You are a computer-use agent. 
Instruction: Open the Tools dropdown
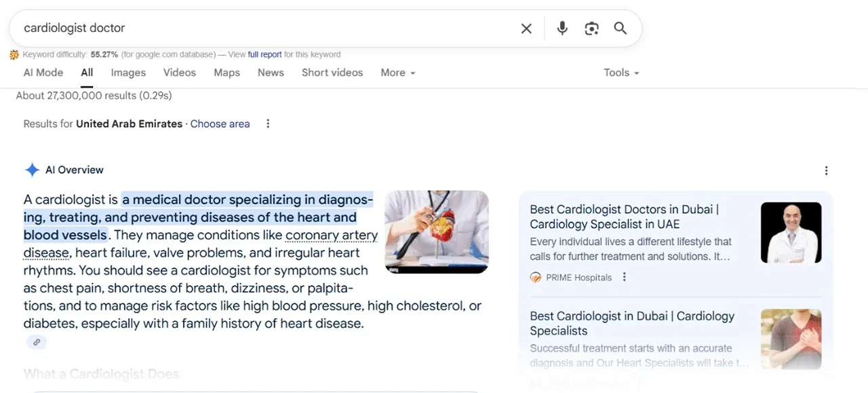tap(621, 73)
